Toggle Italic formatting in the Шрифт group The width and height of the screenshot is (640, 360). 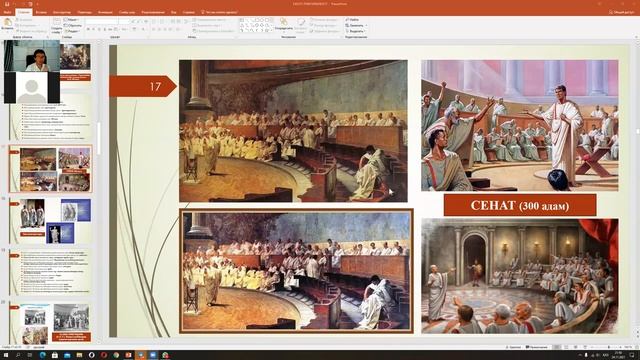coord(93,29)
